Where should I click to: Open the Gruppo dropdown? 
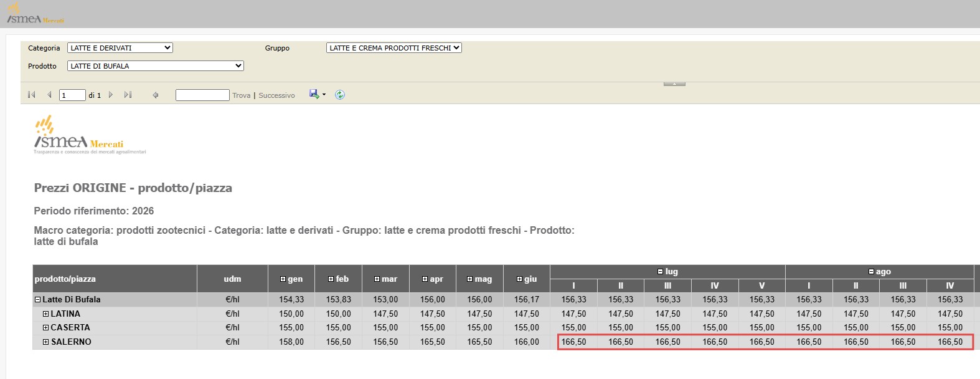(x=394, y=48)
